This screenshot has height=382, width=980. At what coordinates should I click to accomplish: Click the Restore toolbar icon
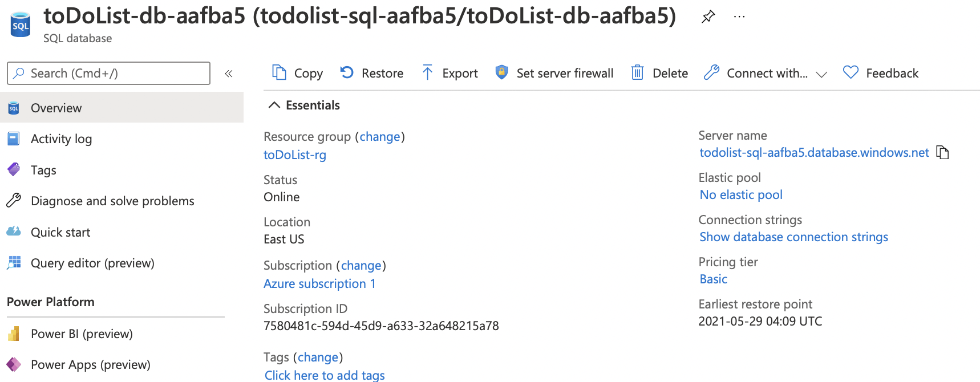[347, 72]
